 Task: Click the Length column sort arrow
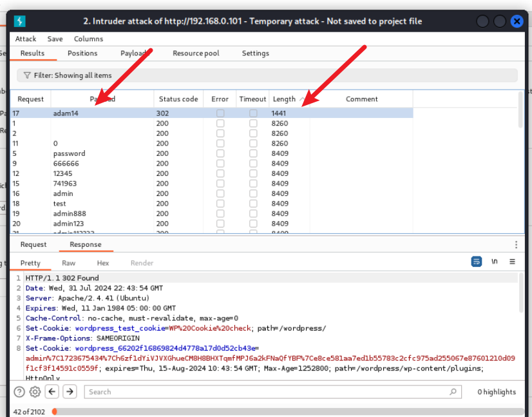[x=301, y=99]
